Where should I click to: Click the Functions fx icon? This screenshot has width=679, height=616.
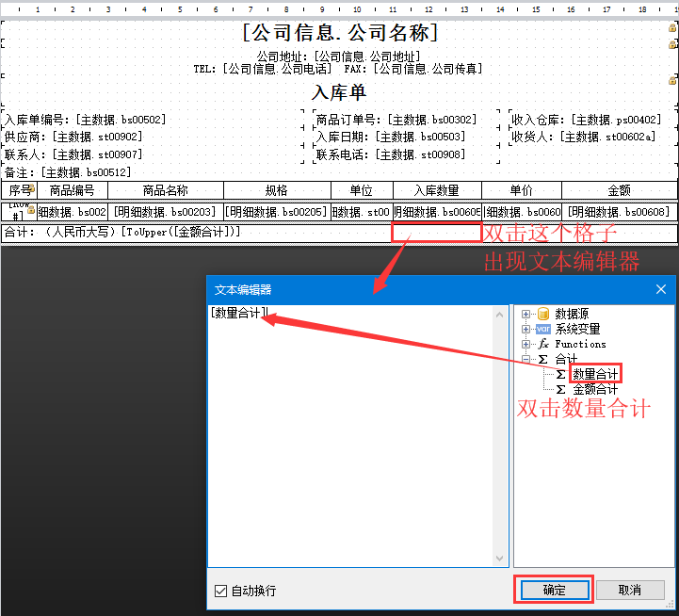click(x=542, y=344)
